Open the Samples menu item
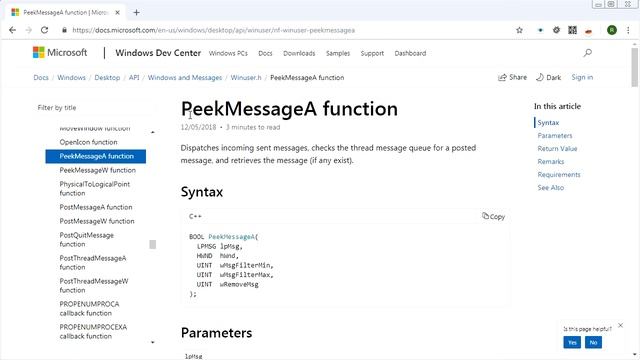 (x=338, y=53)
